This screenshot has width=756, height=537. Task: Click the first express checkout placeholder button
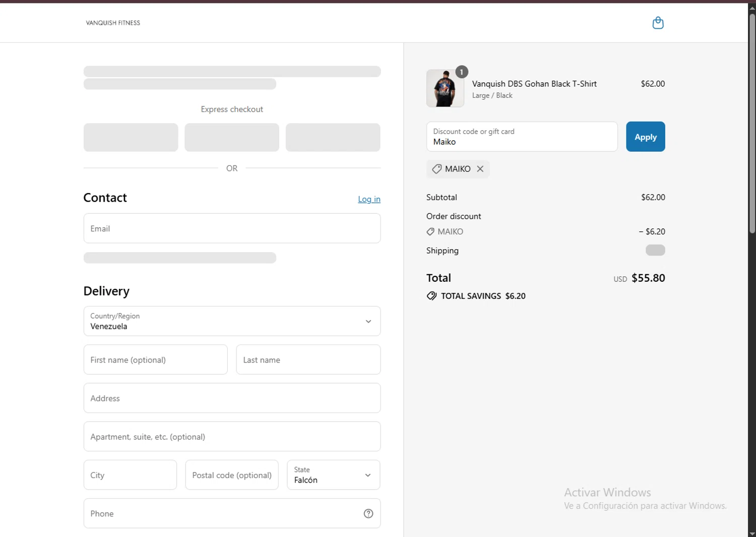tap(131, 137)
